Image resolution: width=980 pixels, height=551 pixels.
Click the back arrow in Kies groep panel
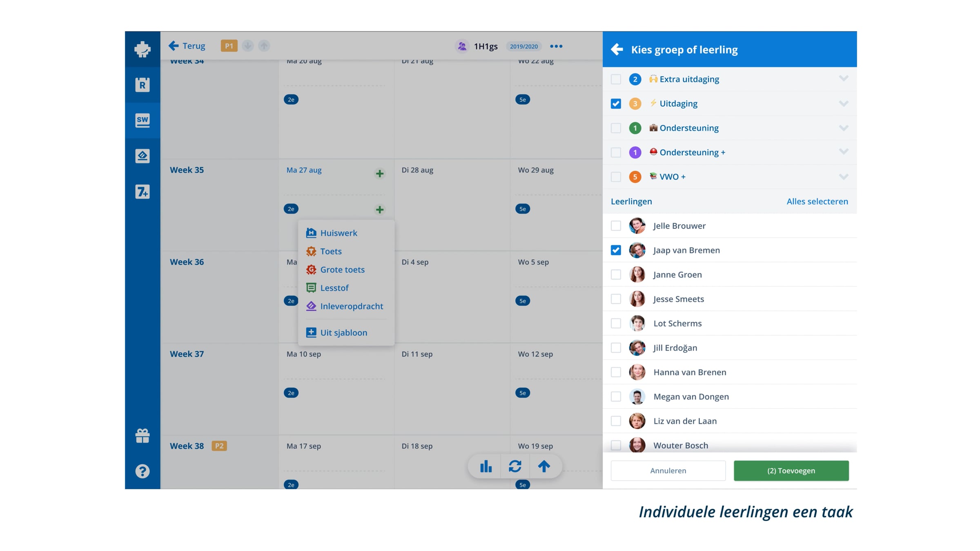click(617, 49)
